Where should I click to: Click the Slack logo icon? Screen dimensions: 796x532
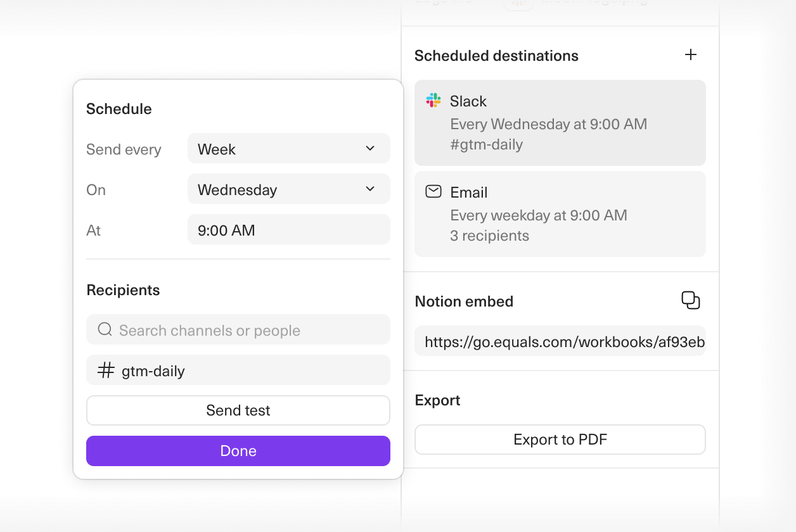click(x=433, y=101)
